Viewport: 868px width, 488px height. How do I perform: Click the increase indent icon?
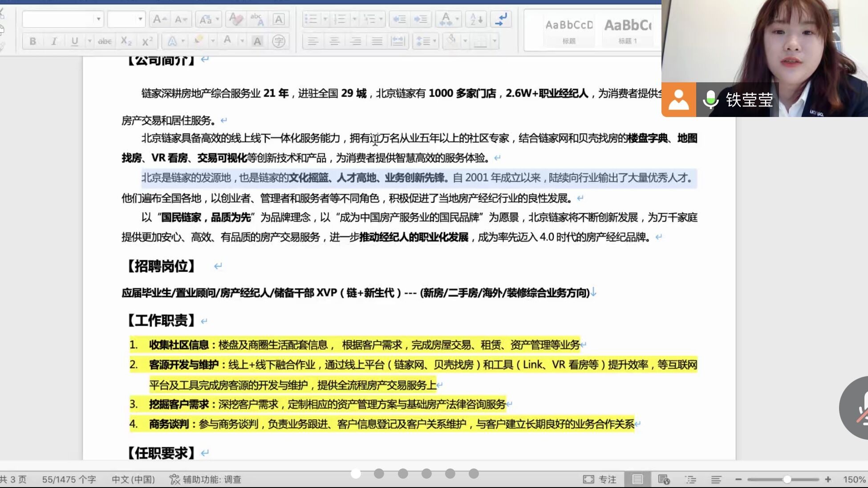(x=420, y=19)
